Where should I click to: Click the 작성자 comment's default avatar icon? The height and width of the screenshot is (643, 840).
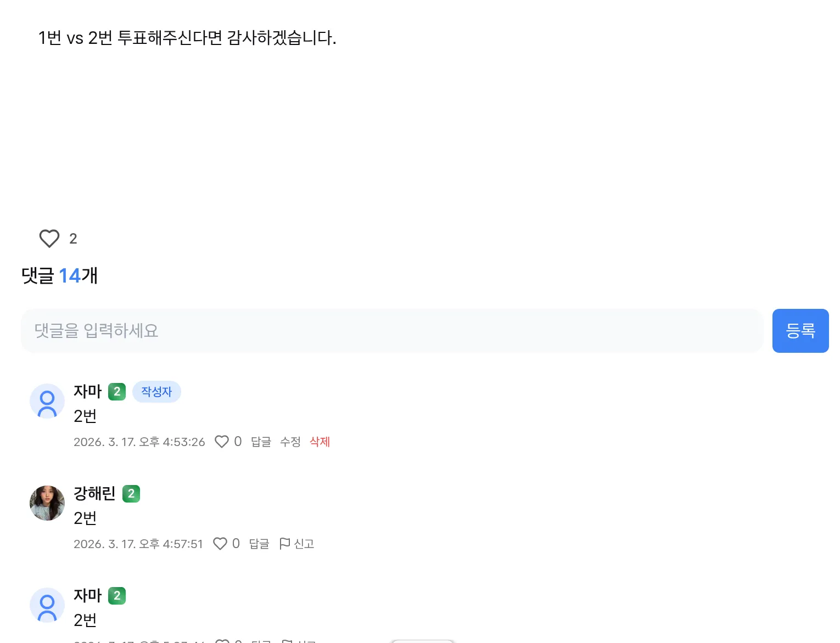(47, 401)
